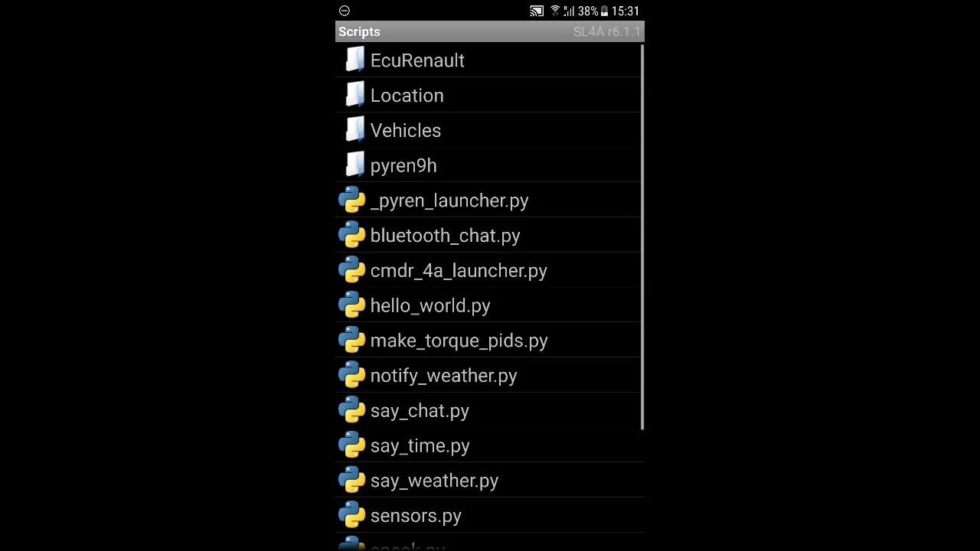The height and width of the screenshot is (551, 980).
Task: Launch hello_world.py script
Action: [489, 305]
